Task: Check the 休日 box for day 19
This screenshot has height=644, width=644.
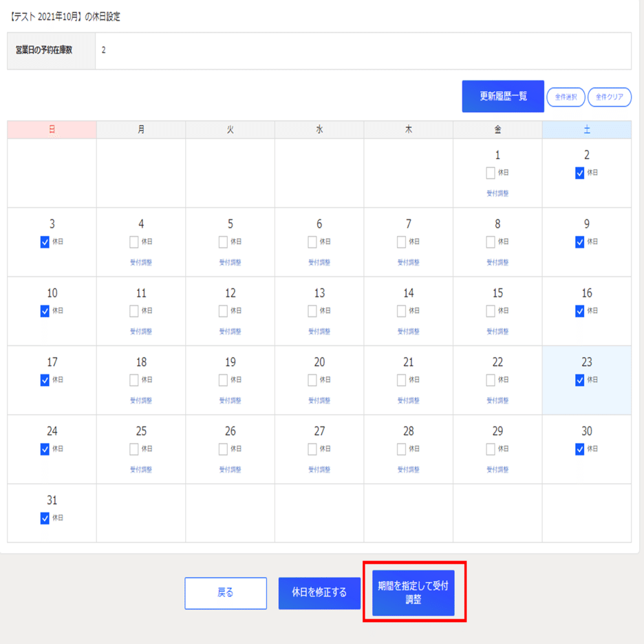Action: (223, 380)
